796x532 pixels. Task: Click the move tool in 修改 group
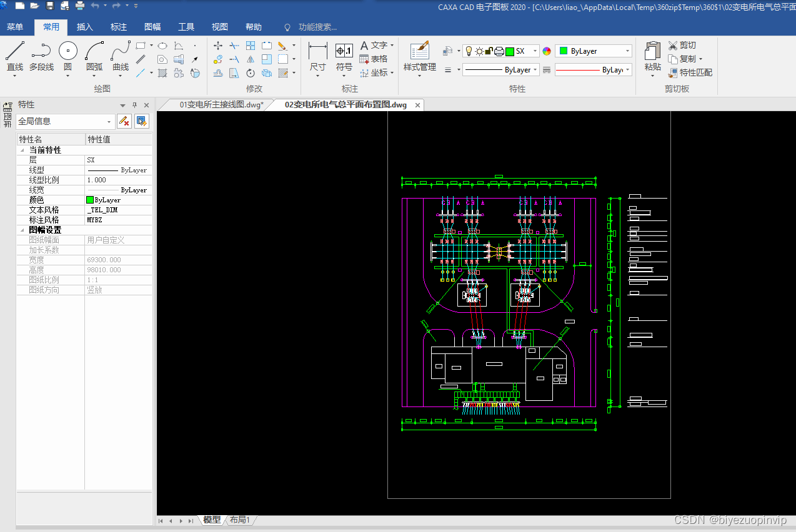[218, 46]
